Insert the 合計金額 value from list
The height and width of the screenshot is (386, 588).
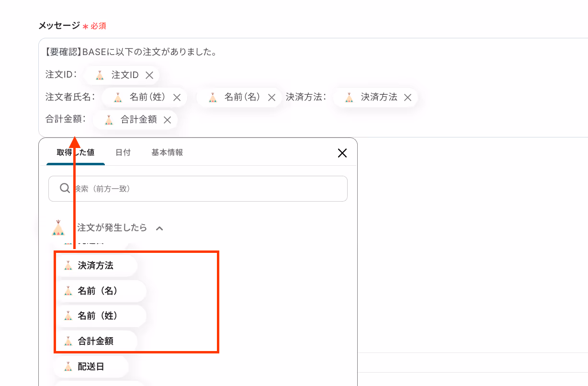pyautogui.click(x=96, y=341)
